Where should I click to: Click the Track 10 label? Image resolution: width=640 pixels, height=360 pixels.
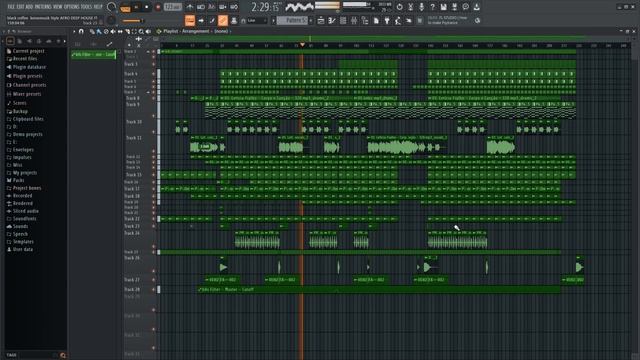pyautogui.click(x=133, y=122)
